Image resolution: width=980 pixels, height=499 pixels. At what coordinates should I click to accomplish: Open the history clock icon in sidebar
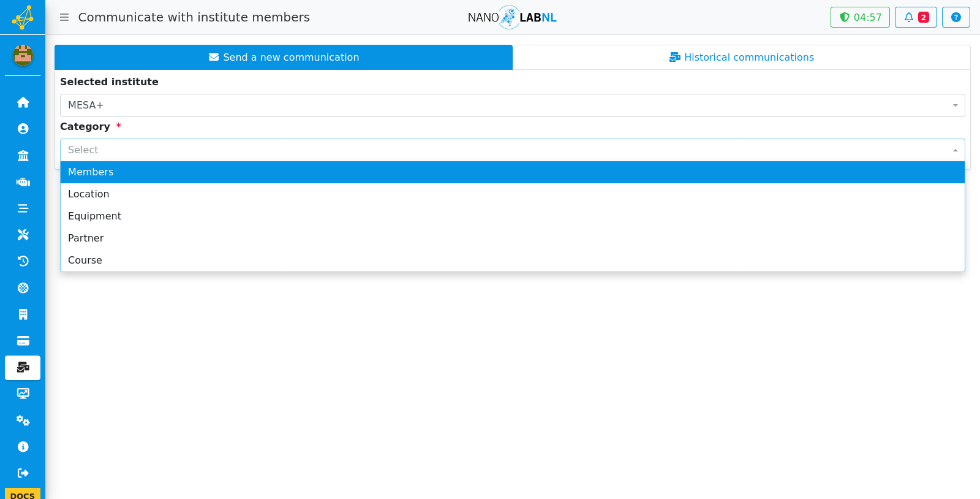pyautogui.click(x=23, y=261)
